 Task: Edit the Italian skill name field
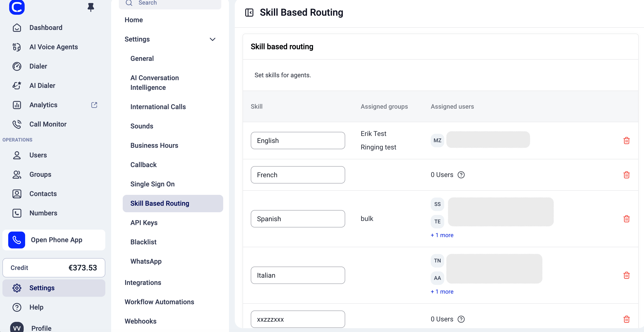click(298, 275)
